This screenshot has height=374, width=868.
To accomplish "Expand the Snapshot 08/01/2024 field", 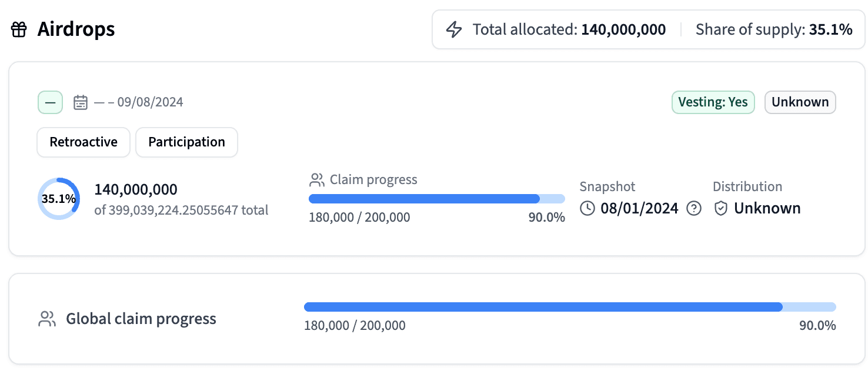I will click(640, 208).
